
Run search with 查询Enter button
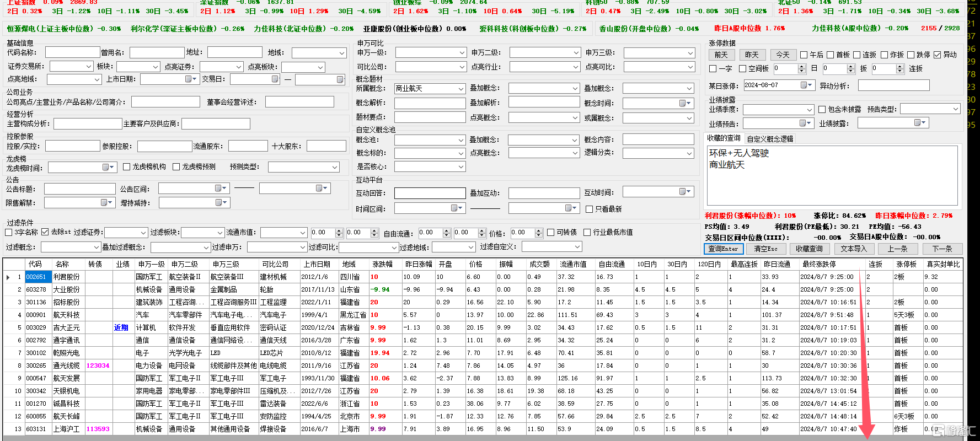(723, 249)
